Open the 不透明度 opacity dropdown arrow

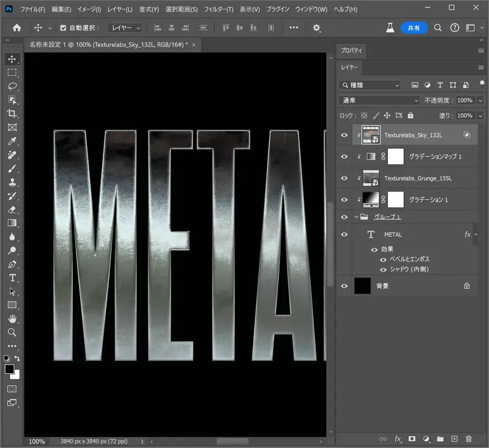click(x=480, y=100)
